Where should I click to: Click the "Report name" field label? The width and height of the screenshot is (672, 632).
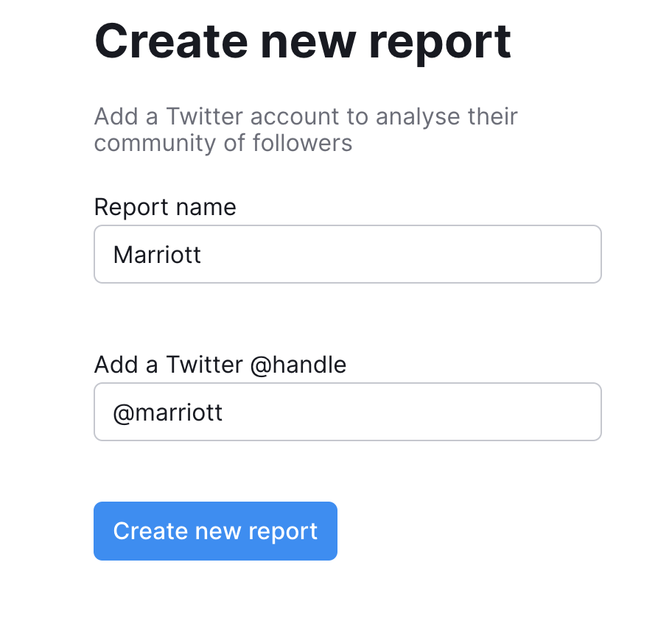(x=165, y=207)
